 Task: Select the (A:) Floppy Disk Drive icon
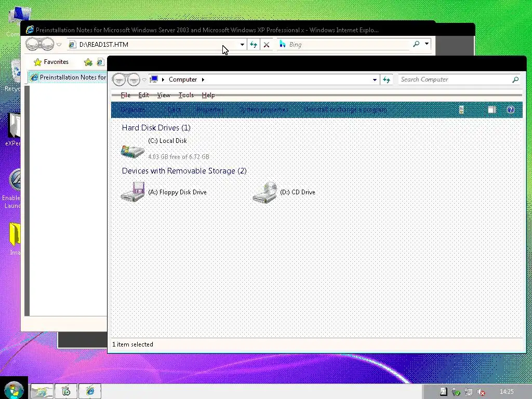(x=132, y=192)
